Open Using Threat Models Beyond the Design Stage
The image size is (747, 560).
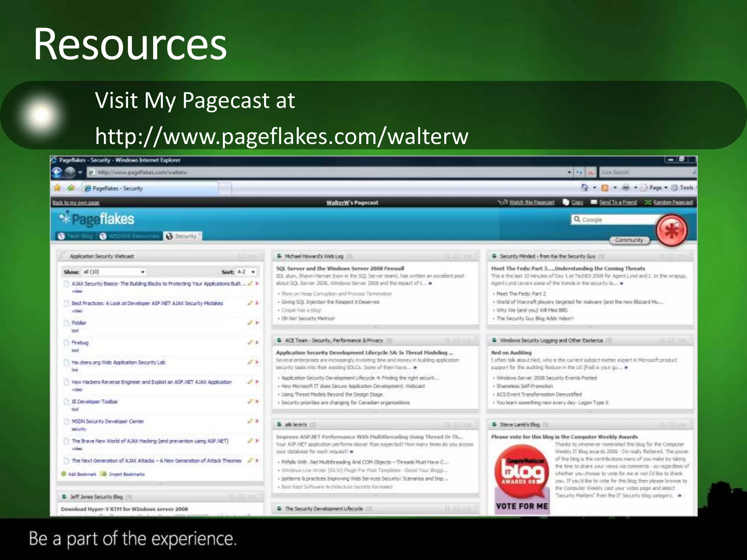click(332, 394)
